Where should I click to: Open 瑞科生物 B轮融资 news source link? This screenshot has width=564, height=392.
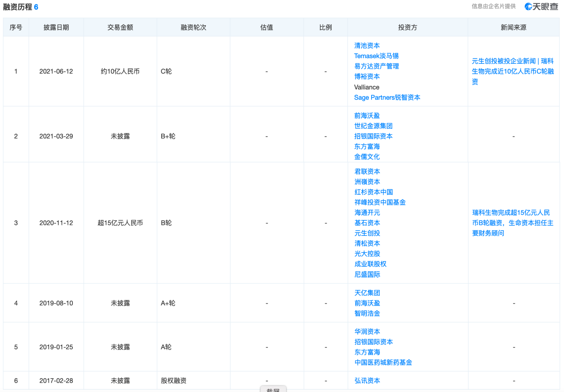512,223
